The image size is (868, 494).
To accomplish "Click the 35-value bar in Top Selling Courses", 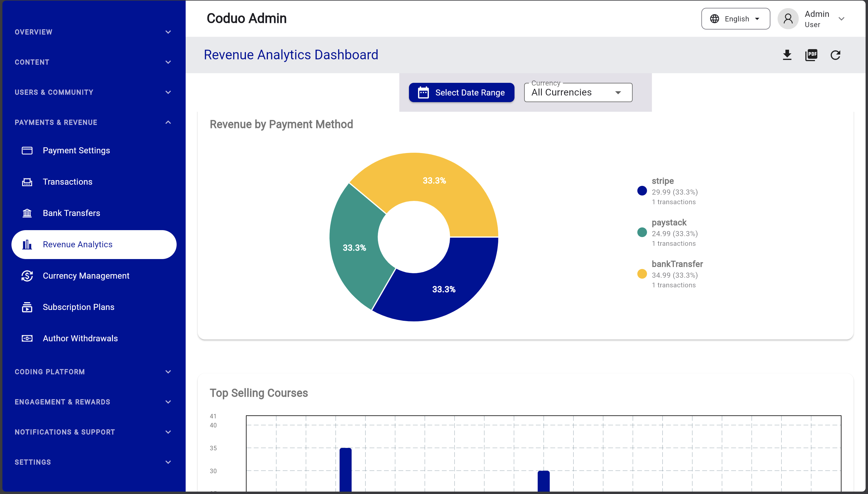I will tap(346, 470).
